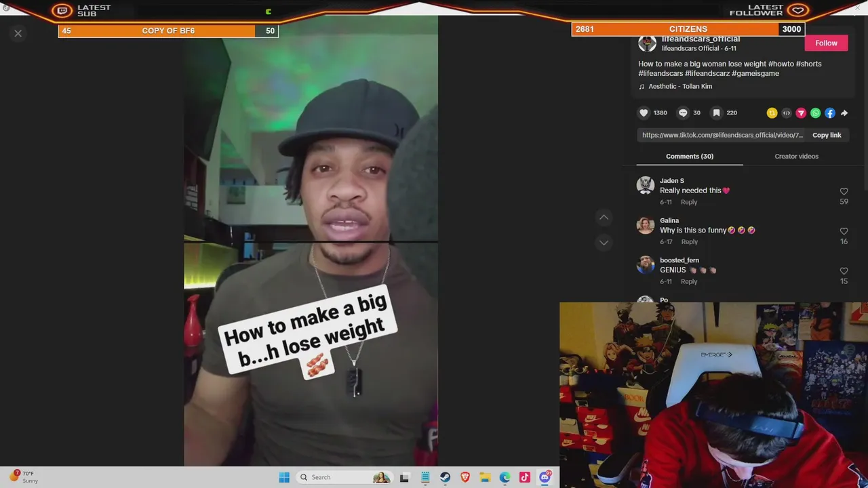Screen dimensions: 868x488
Task: Click the COPY OF BF6 sub goal bar
Action: point(168,30)
